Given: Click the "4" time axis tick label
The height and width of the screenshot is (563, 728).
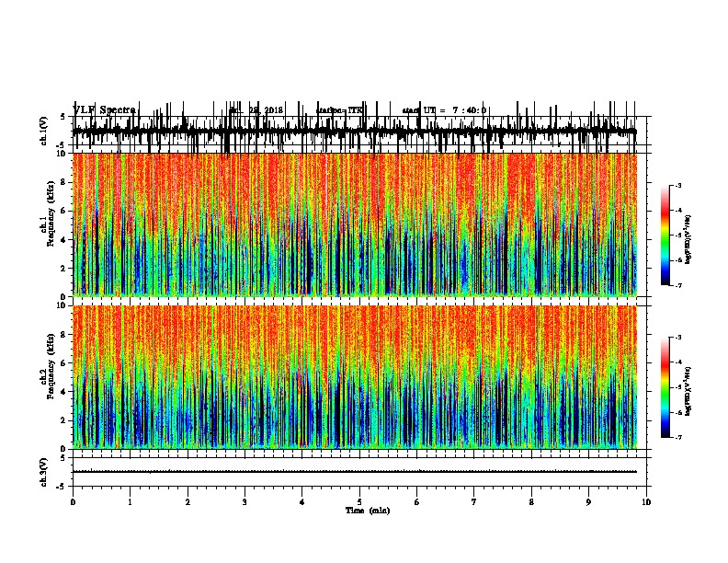Looking at the screenshot, I should (302, 502).
